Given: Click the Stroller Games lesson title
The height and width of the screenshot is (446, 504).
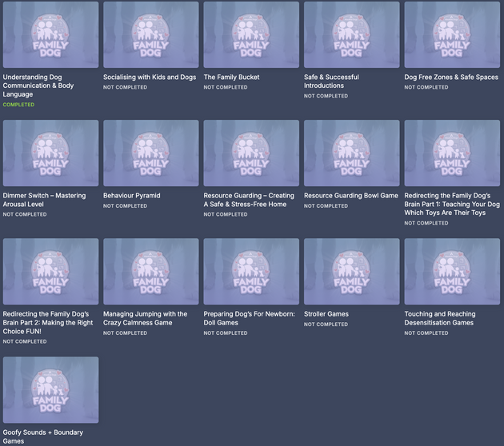Looking at the screenshot, I should [326, 314].
